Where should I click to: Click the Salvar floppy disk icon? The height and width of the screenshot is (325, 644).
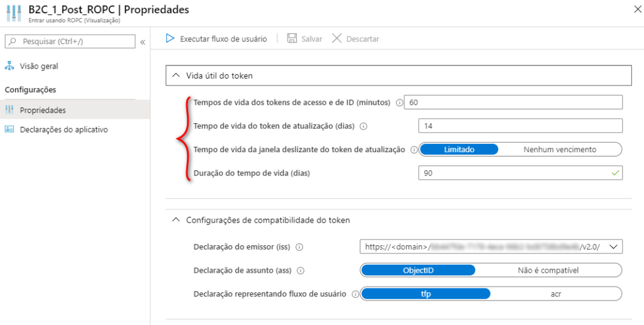[292, 39]
